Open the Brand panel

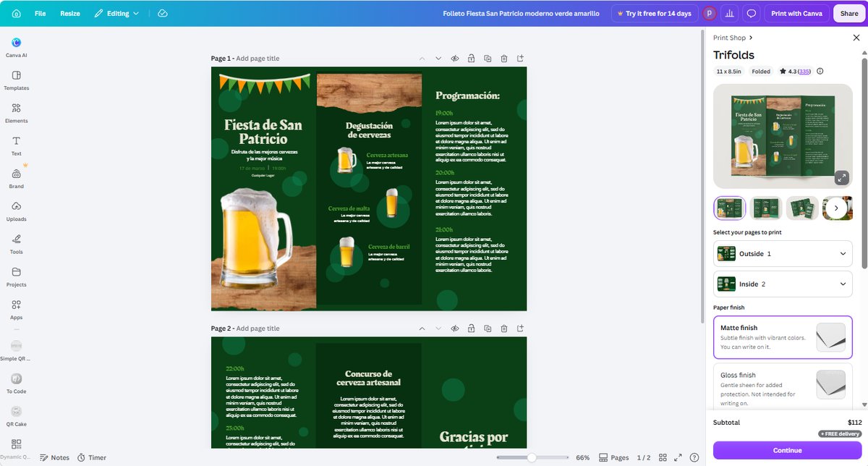16,179
